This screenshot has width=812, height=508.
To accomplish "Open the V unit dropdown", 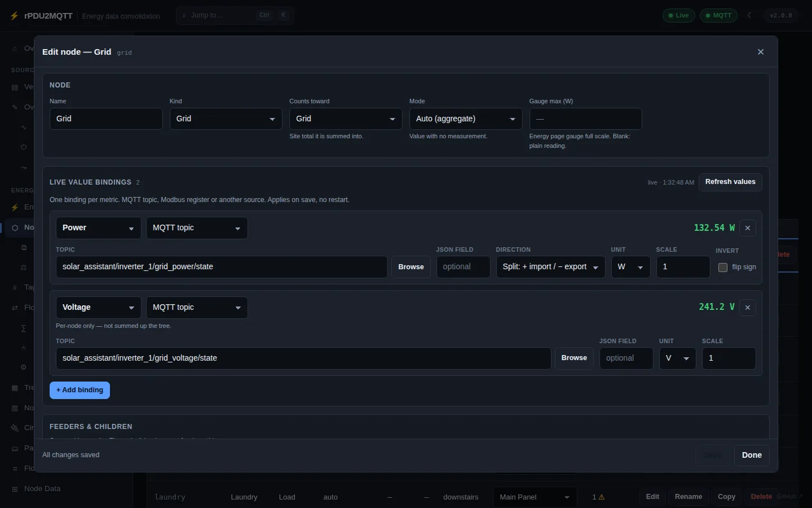I will [x=677, y=358].
